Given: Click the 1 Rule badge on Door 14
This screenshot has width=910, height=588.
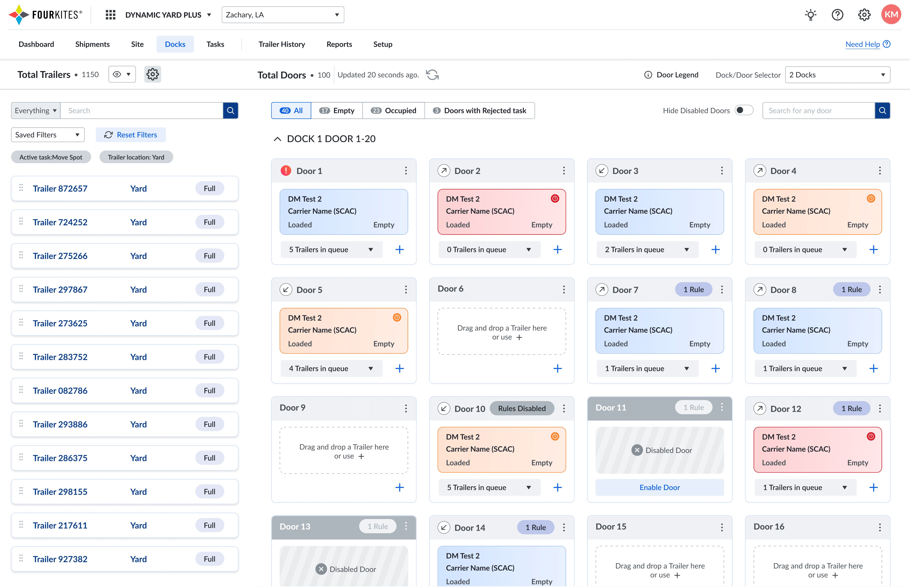Looking at the screenshot, I should [535, 527].
